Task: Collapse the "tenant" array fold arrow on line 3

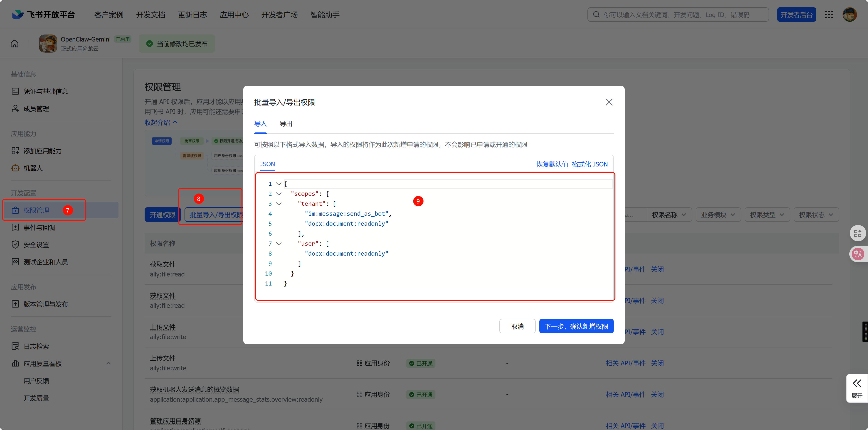Action: pyautogui.click(x=279, y=204)
